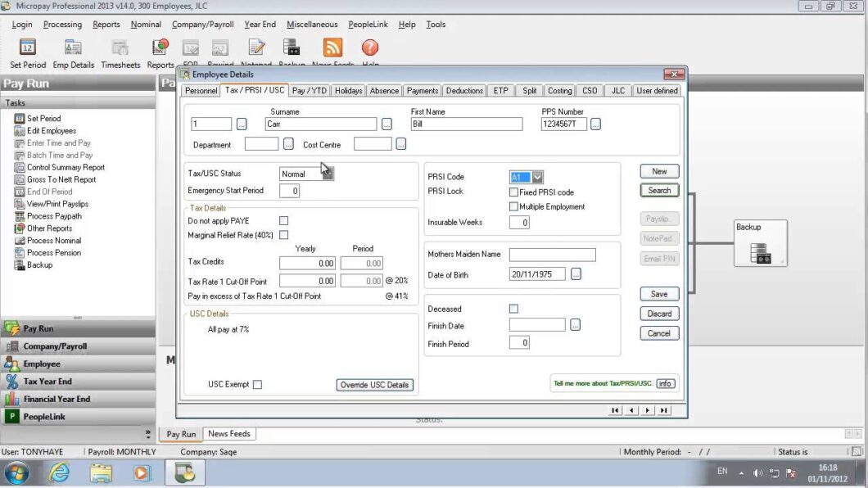The width and height of the screenshot is (868, 488).
Task: Click the Override USC Details button
Action: pyautogui.click(x=374, y=385)
